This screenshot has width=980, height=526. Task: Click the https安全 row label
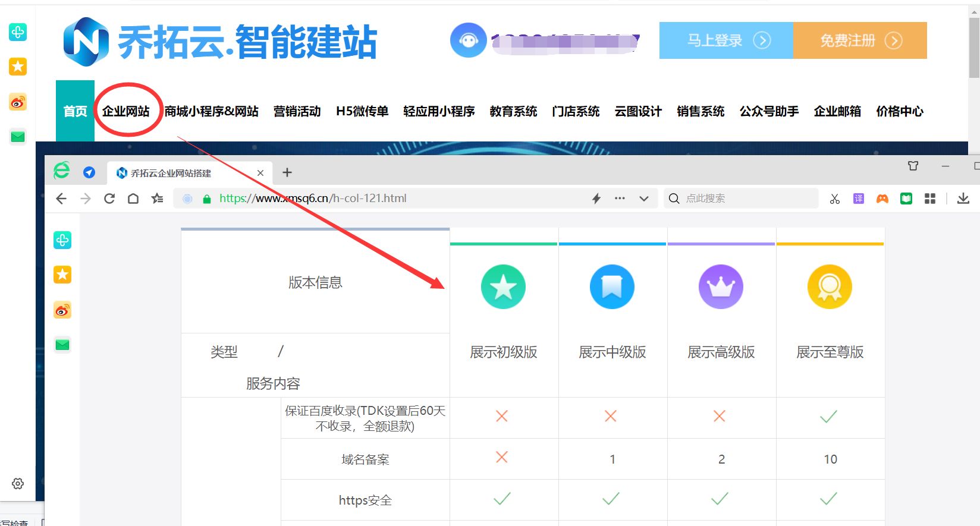click(365, 500)
